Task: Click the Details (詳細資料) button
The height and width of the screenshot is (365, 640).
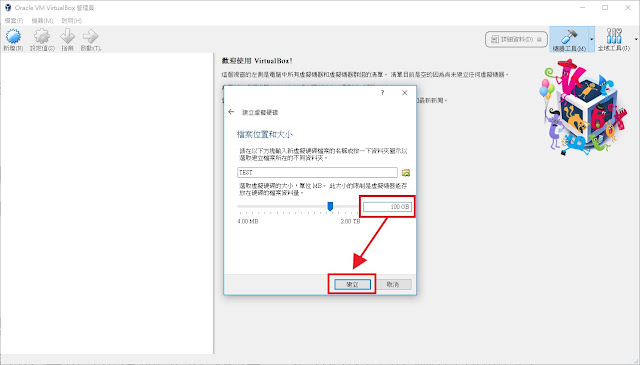Action: [x=516, y=39]
